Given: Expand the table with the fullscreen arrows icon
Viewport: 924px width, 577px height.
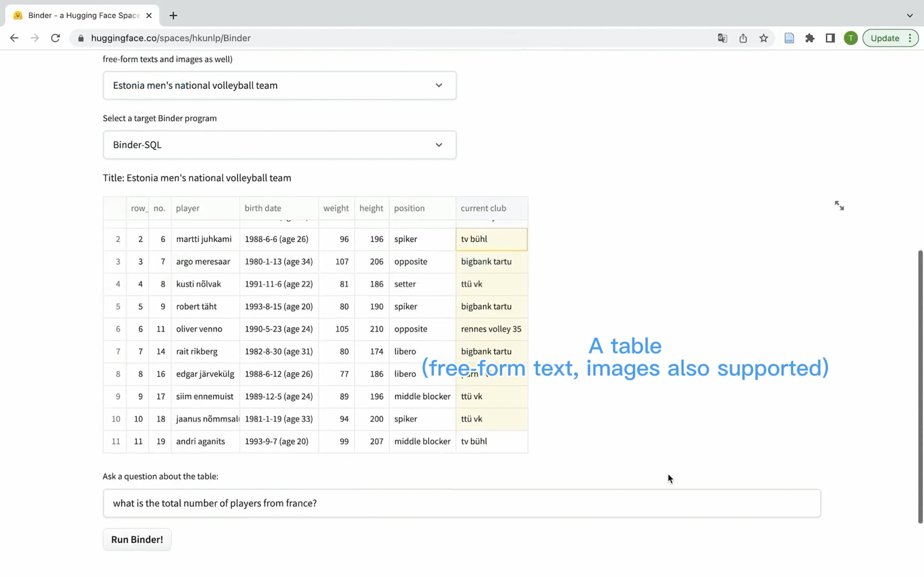Looking at the screenshot, I should (x=840, y=205).
